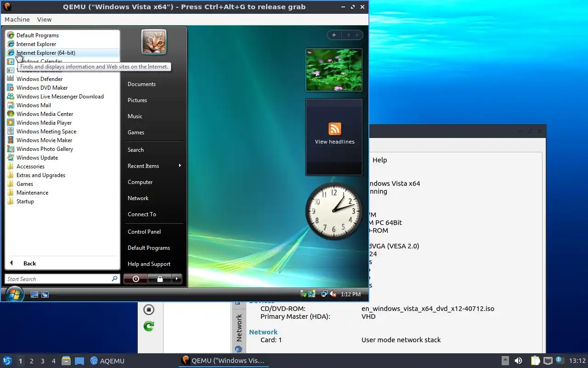Expand the Accessories folder
Image resolution: width=588 pixels, height=368 pixels.
[x=30, y=167]
